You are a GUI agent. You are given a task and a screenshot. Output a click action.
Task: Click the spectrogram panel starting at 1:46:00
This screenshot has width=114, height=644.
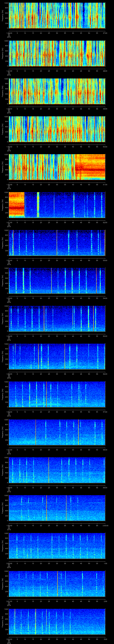[57, 16]
